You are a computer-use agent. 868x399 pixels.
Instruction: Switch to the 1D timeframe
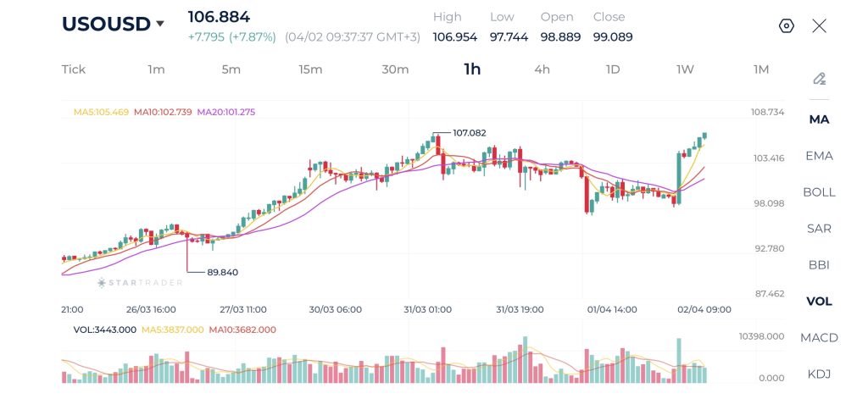coord(613,69)
